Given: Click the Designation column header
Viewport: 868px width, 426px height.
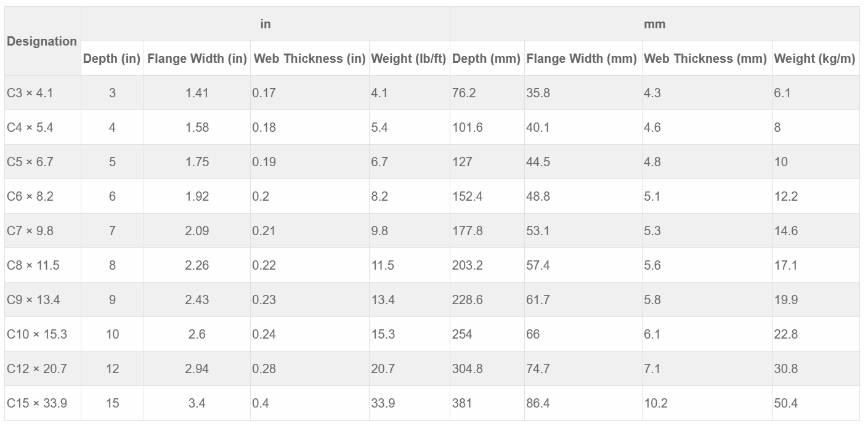Looking at the screenshot, I should click(x=43, y=41).
